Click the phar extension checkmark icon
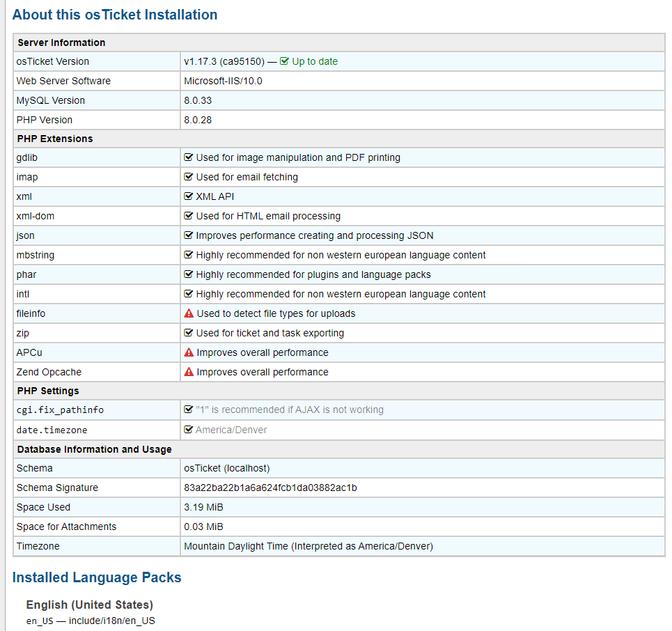Viewport: 672px width, 631px height. click(188, 274)
